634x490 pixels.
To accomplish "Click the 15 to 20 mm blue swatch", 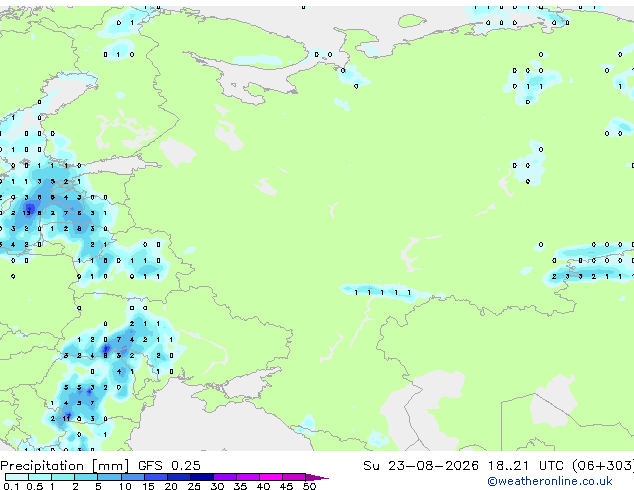I will coord(156,477).
